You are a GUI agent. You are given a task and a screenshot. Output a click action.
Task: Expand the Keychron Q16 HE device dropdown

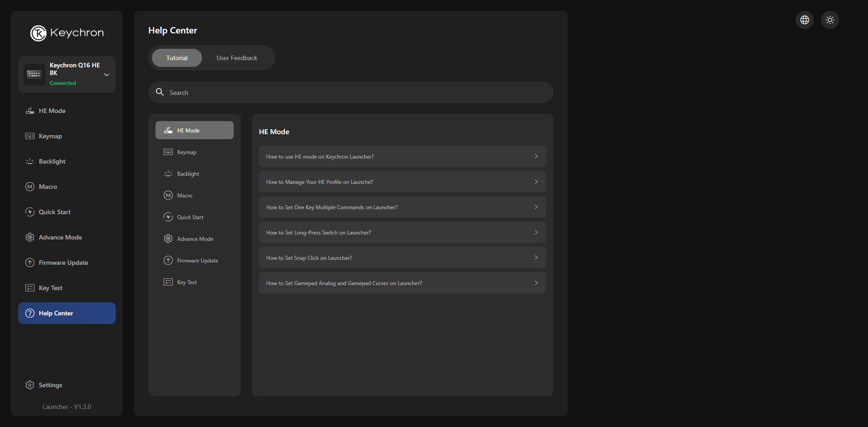107,75
